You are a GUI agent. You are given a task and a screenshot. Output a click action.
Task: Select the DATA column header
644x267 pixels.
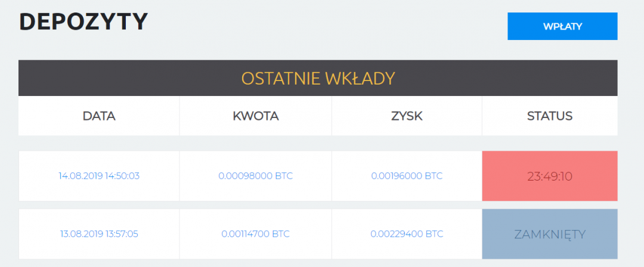click(99, 116)
